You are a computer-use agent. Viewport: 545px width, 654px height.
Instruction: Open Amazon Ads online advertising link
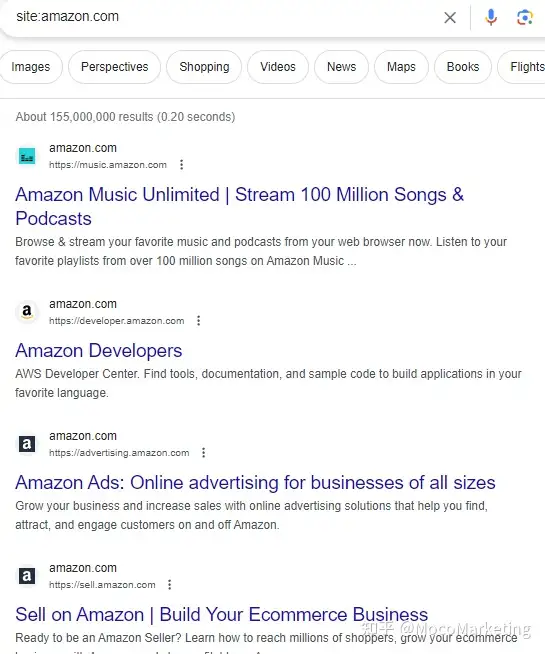coord(255,483)
